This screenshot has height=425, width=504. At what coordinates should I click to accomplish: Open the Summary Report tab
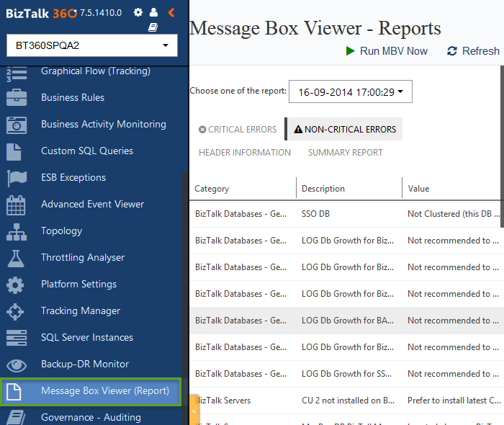345,153
